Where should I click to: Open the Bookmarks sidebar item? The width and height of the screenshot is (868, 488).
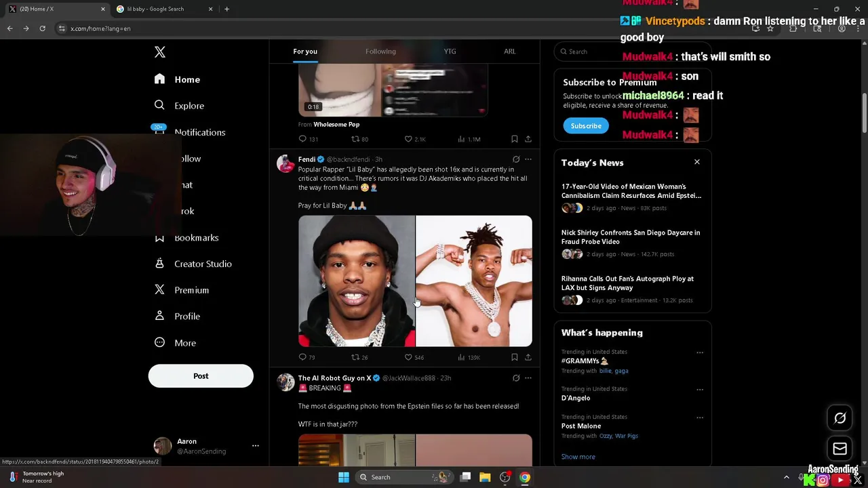click(x=186, y=238)
